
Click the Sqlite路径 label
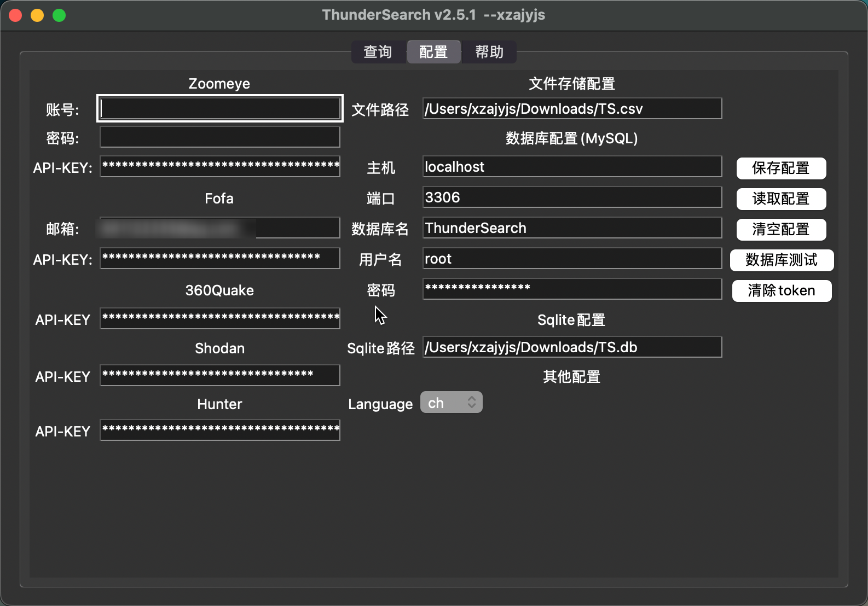(381, 348)
